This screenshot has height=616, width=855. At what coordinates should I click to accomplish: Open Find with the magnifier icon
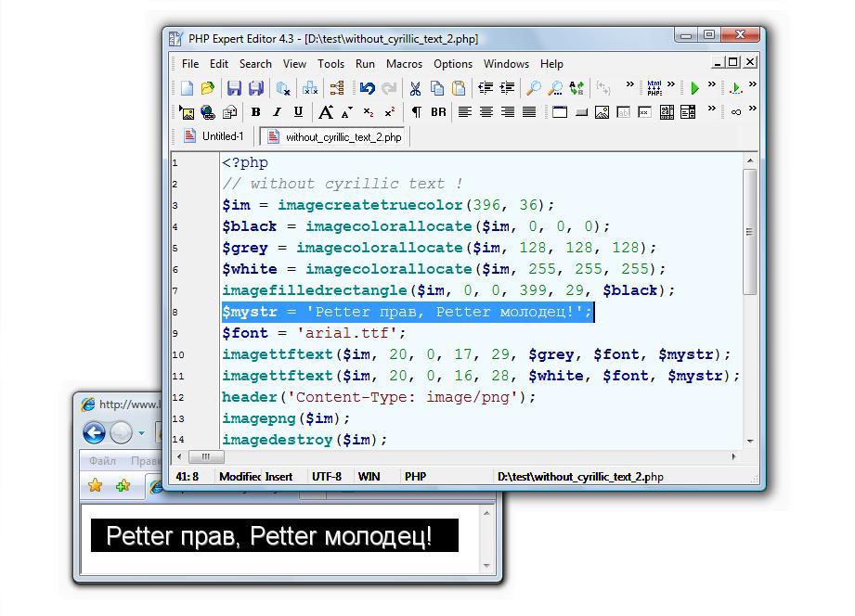[534, 88]
